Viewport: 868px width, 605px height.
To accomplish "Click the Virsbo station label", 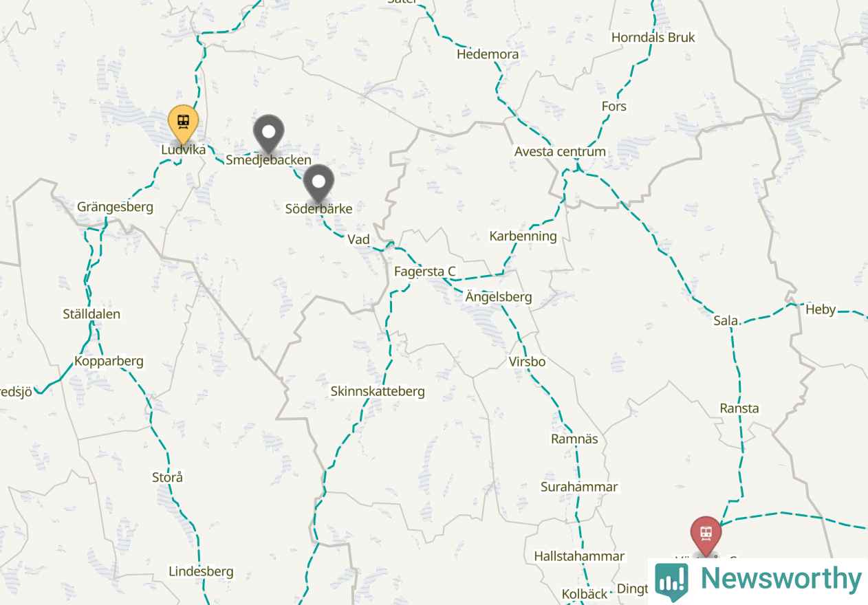I will pyautogui.click(x=527, y=362).
